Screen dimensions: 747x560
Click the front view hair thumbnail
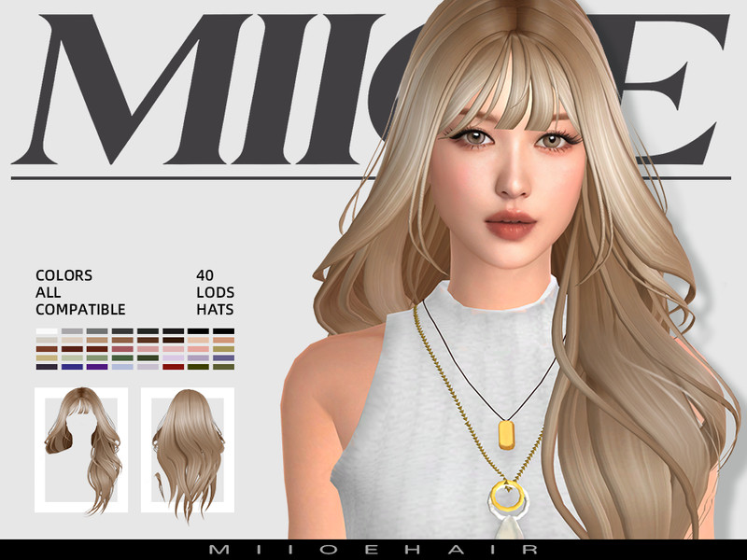(x=80, y=450)
